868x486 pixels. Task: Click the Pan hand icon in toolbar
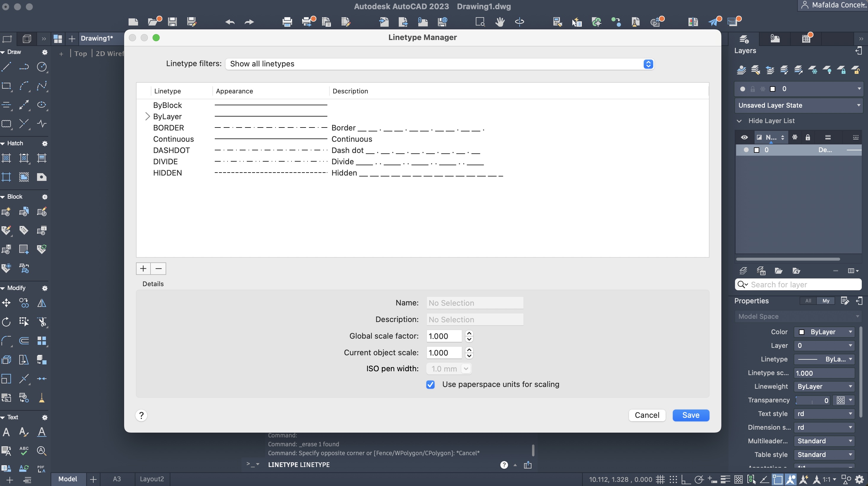(x=500, y=22)
